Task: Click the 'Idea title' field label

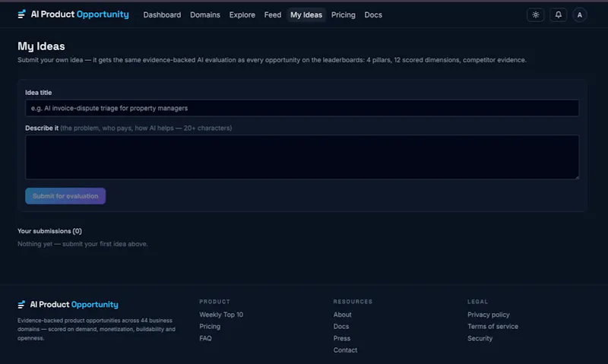Action: (39, 93)
